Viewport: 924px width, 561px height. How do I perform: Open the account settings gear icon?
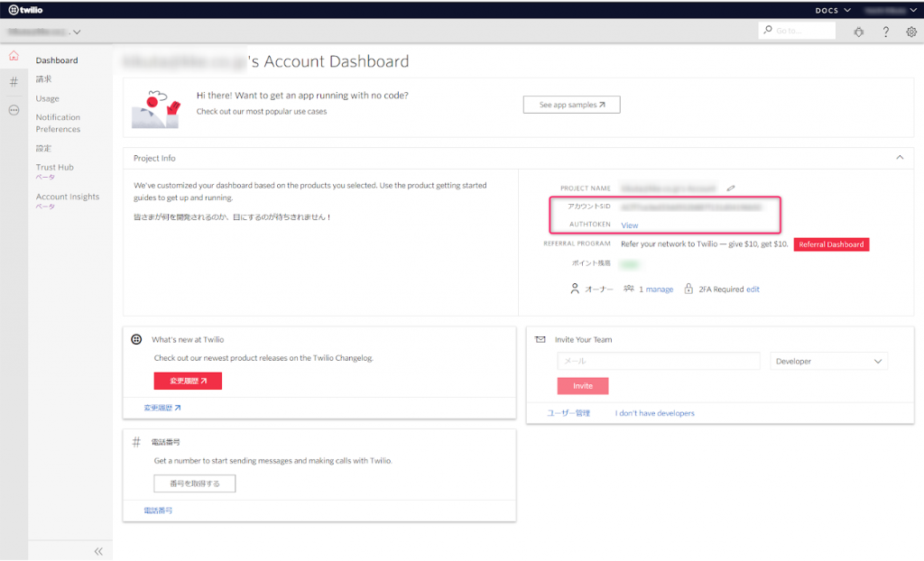click(x=910, y=32)
